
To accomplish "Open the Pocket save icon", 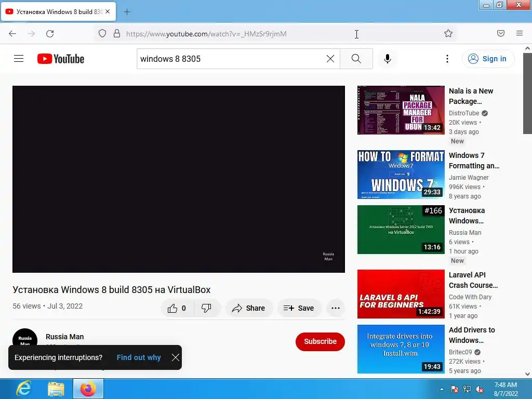I will click(x=500, y=33).
